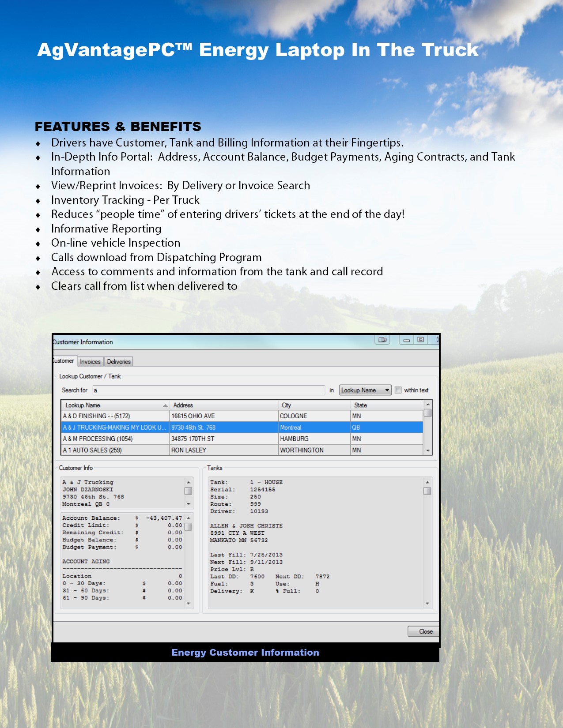Click the Serial 1254155 line in Tanks

click(x=243, y=490)
